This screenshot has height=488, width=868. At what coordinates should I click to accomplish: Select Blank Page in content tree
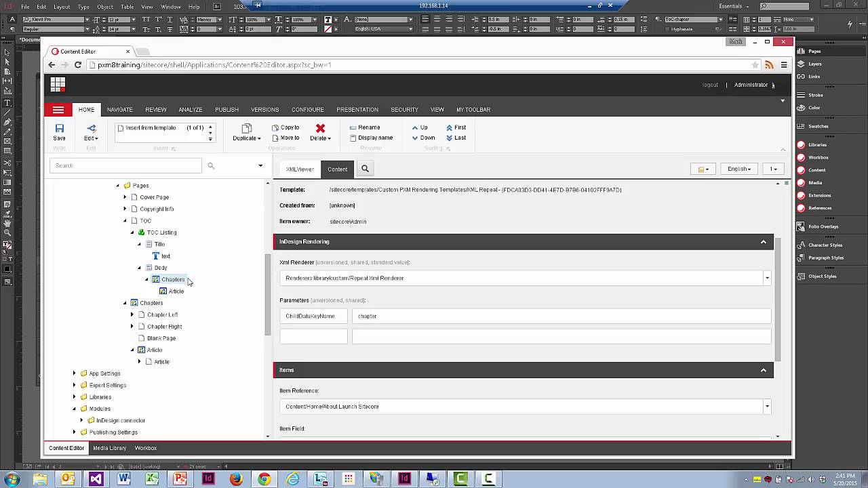pos(161,338)
